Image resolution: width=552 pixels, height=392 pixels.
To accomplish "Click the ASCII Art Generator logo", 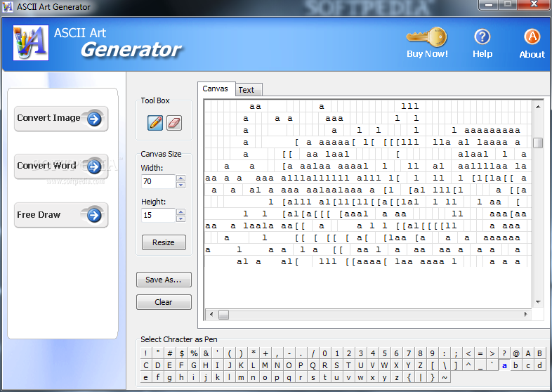I will tap(31, 43).
